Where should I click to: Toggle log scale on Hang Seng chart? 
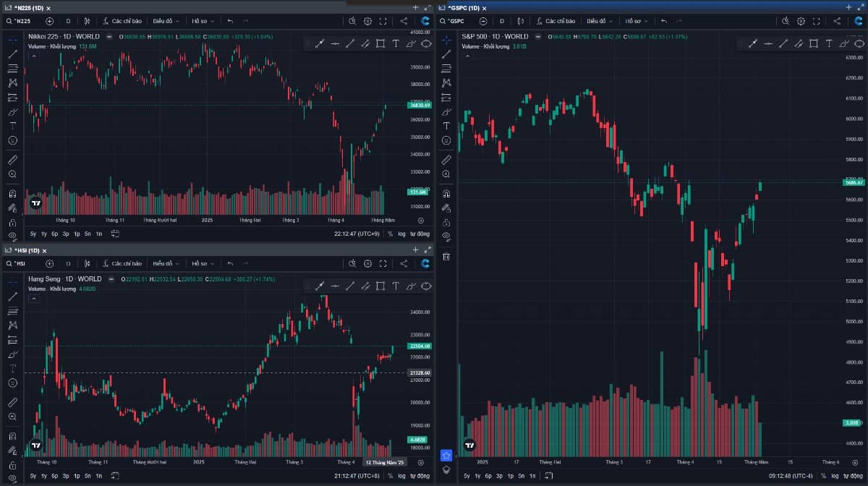pos(402,476)
